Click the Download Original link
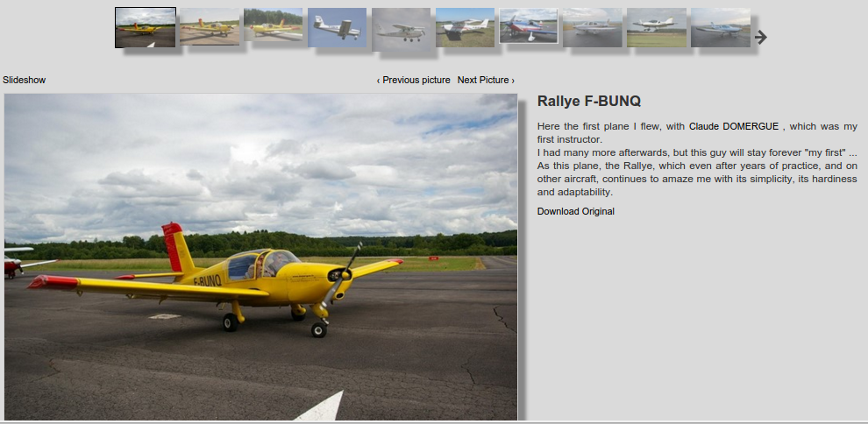 pos(575,211)
